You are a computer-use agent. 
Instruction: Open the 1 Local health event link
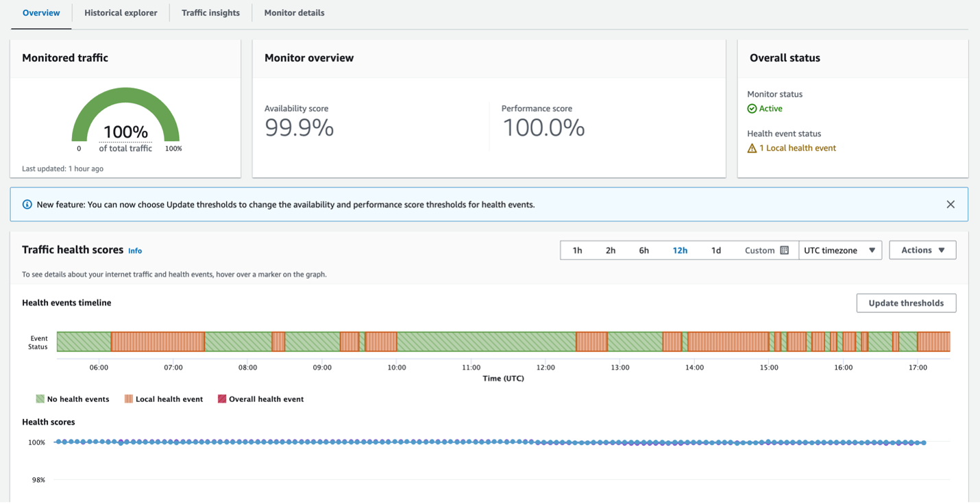(797, 147)
